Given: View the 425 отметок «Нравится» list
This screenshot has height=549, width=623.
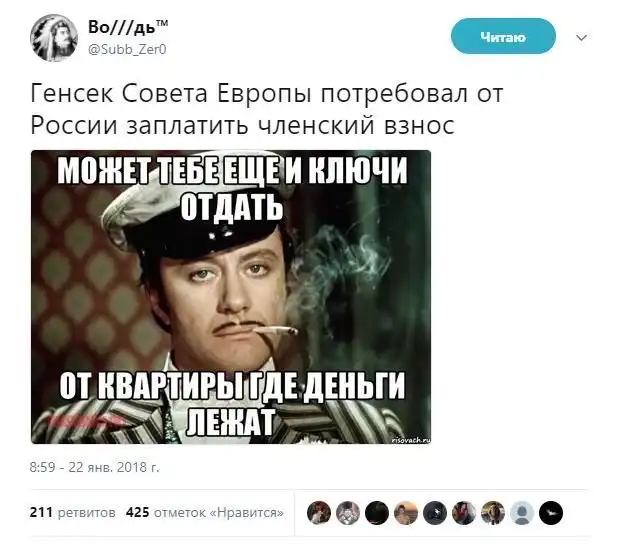Looking at the screenshot, I should (x=205, y=512).
